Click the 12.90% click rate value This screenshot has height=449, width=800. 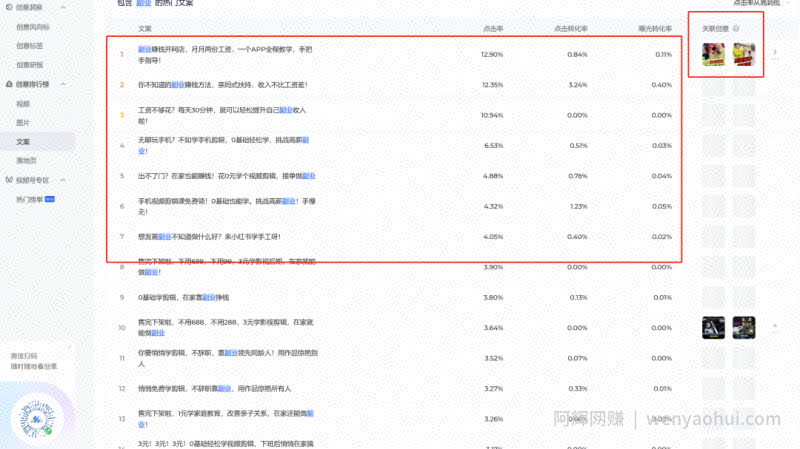click(492, 54)
